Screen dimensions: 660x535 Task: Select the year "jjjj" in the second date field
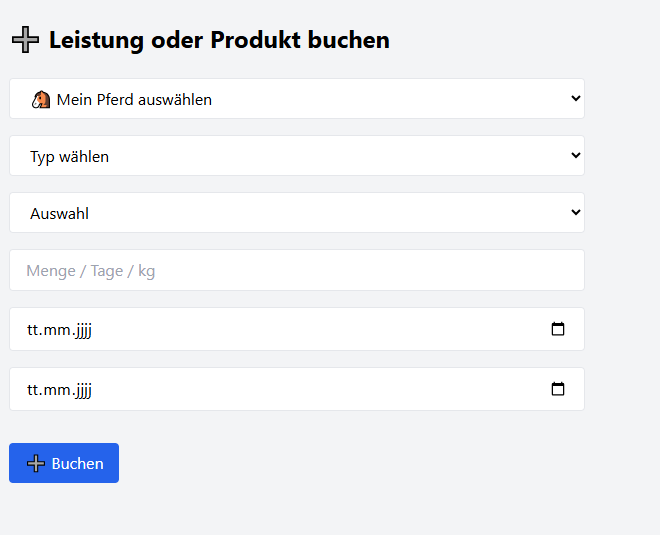point(82,389)
